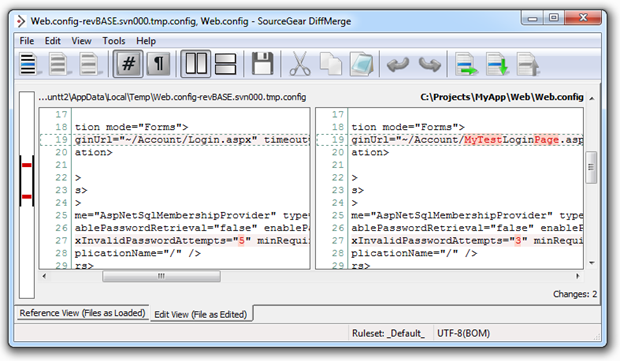Viewport: 620px width, 361px height.
Task: Open the View menu
Action: pyautogui.click(x=81, y=41)
